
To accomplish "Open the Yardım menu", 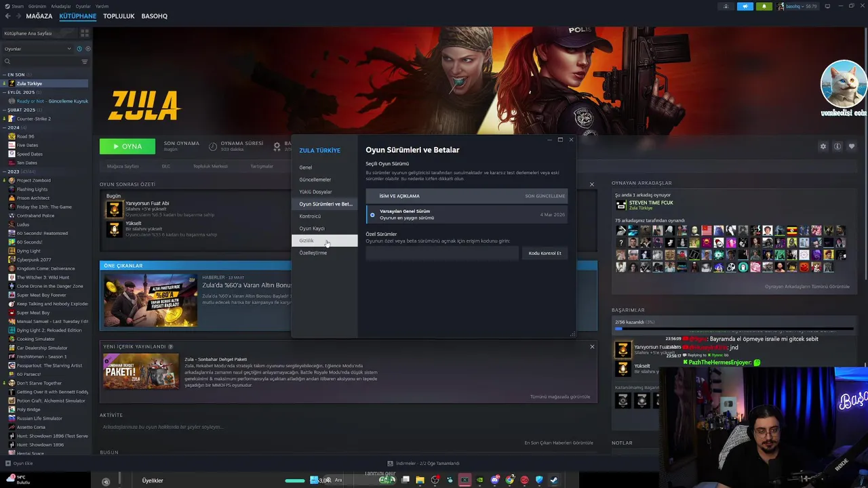I will [x=102, y=6].
